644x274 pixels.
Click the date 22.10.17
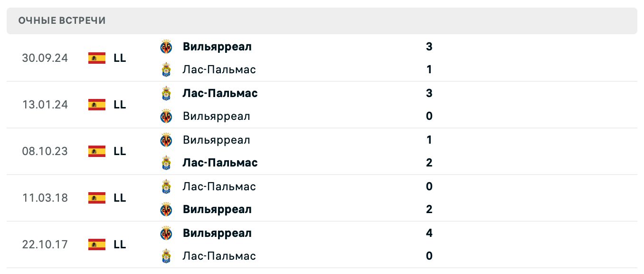(45, 245)
